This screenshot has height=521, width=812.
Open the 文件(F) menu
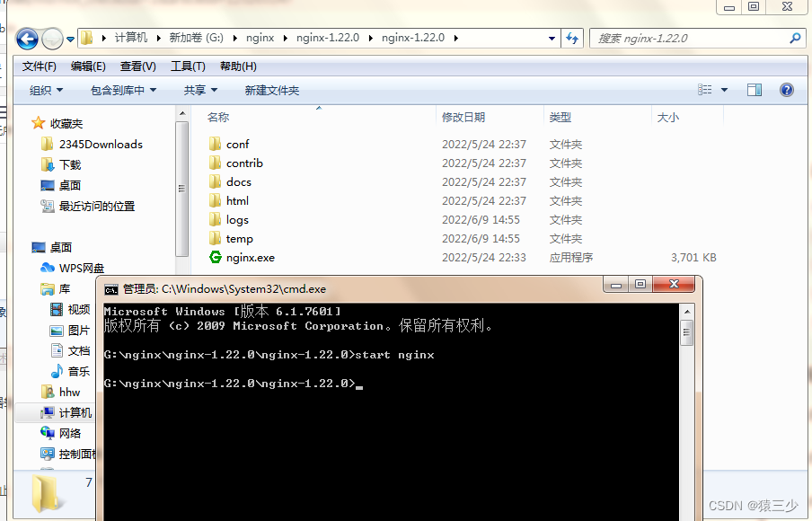(40, 66)
